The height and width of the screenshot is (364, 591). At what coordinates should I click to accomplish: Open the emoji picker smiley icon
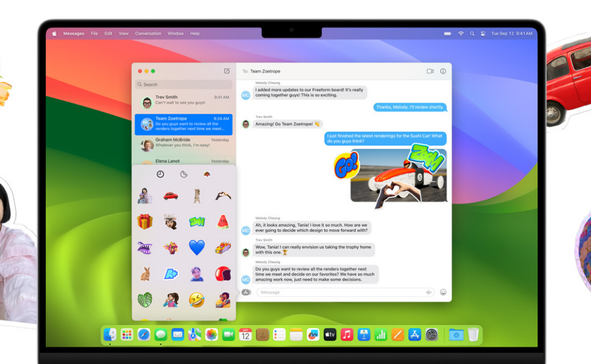[443, 292]
